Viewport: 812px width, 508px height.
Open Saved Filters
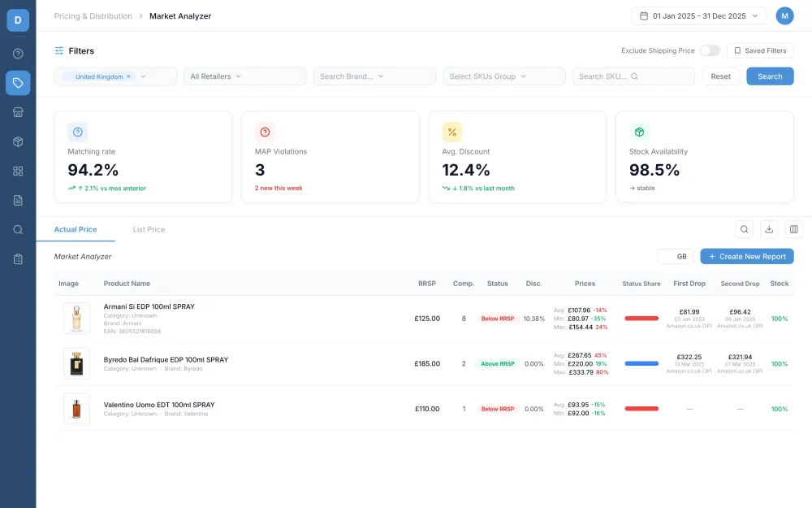pyautogui.click(x=760, y=50)
